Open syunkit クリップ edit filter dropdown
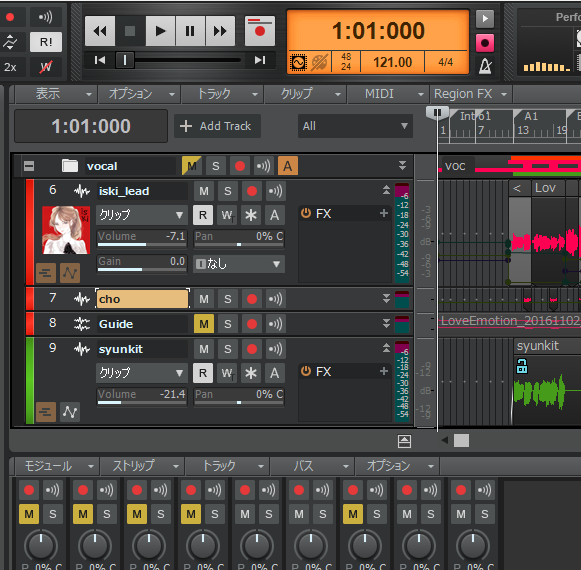 (x=142, y=373)
